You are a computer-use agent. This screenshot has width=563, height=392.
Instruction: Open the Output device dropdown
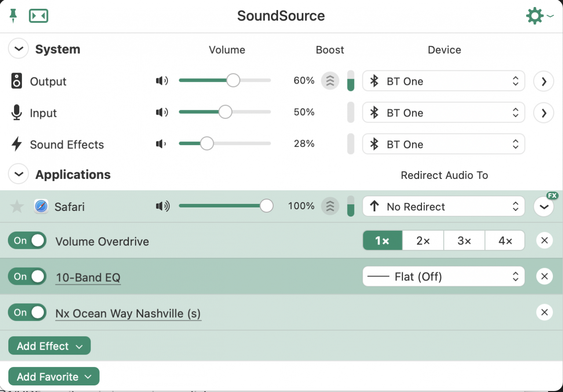(x=443, y=81)
